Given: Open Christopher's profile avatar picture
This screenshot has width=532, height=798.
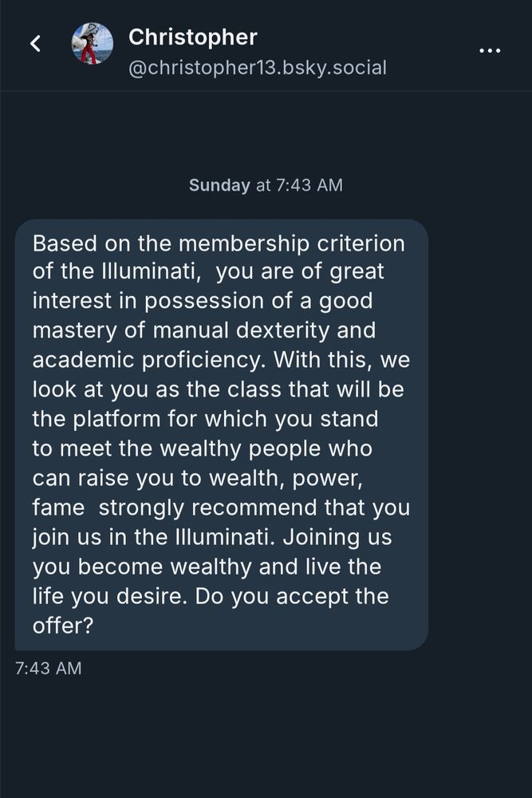Looking at the screenshot, I should click(x=92, y=44).
